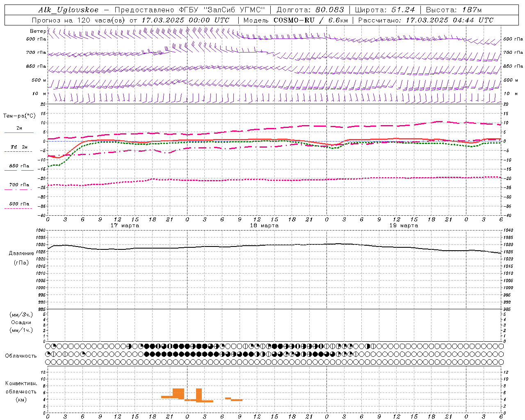Click the 'Ветер' wind panel label
Image resolution: width=525 pixels, height=420 pixels.
click(x=38, y=31)
